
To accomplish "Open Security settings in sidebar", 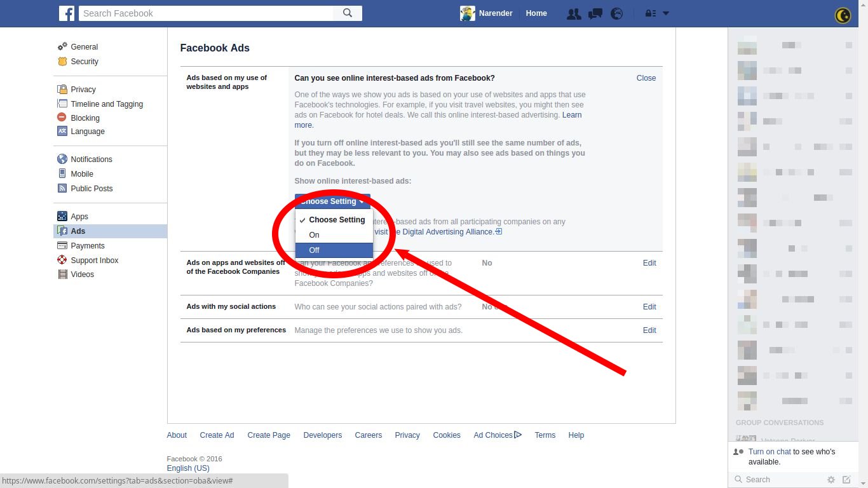I will click(x=85, y=62).
